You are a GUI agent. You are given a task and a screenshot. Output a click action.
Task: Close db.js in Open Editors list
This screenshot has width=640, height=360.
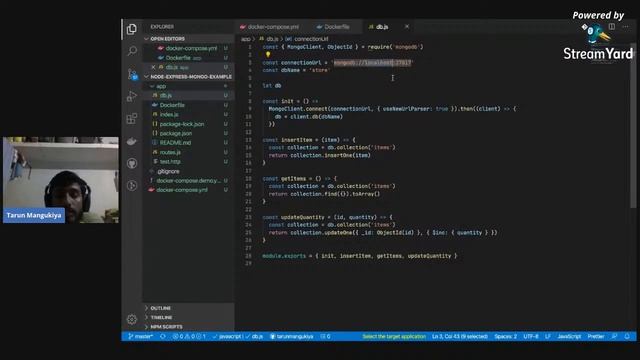pyautogui.click(x=153, y=67)
